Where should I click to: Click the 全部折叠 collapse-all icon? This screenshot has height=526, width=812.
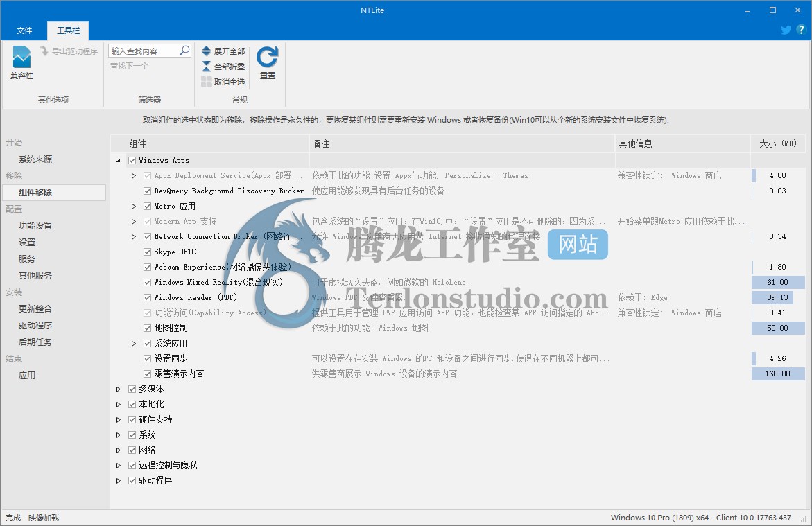point(206,67)
